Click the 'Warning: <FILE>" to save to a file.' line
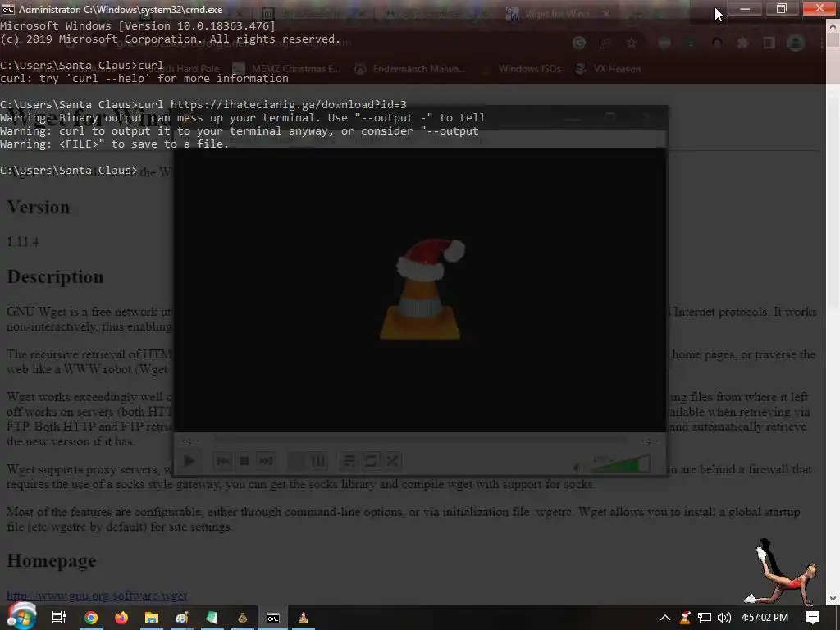 [115, 144]
